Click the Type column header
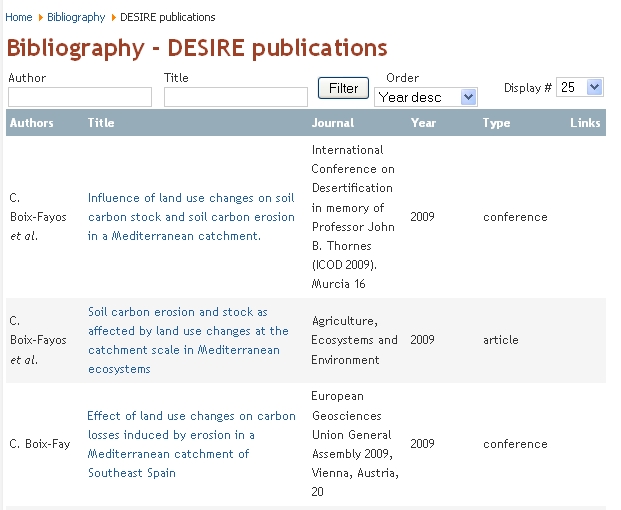Viewport: 621px width, 510px height. 496,123
